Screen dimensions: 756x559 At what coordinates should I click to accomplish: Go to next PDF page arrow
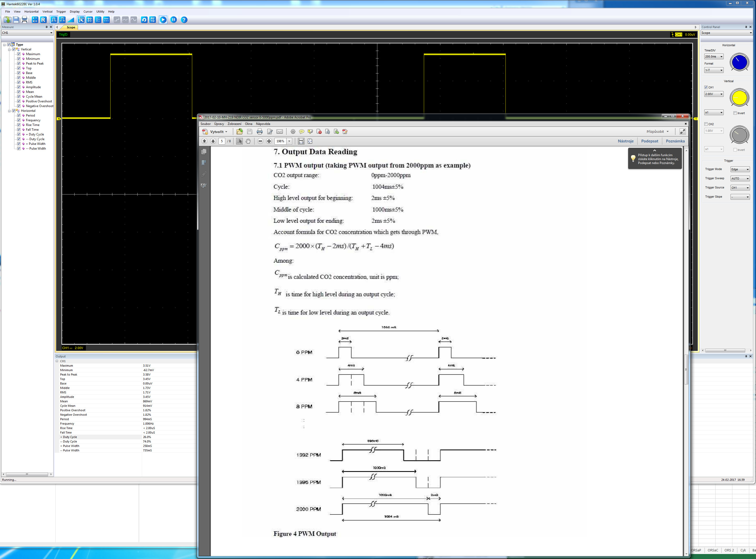click(x=213, y=141)
